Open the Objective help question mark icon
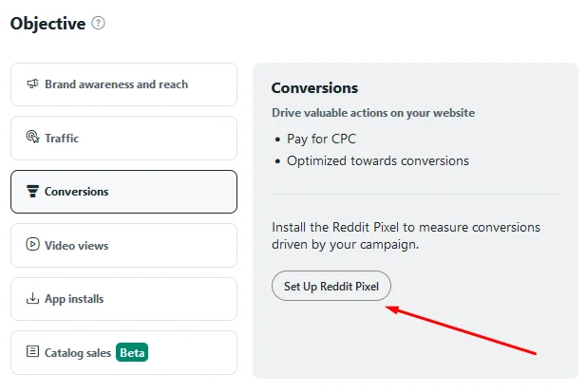The image size is (586, 392). pos(98,23)
